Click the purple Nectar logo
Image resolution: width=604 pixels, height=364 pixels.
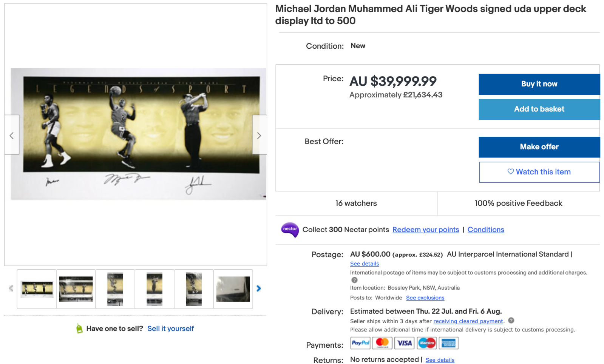pyautogui.click(x=290, y=230)
